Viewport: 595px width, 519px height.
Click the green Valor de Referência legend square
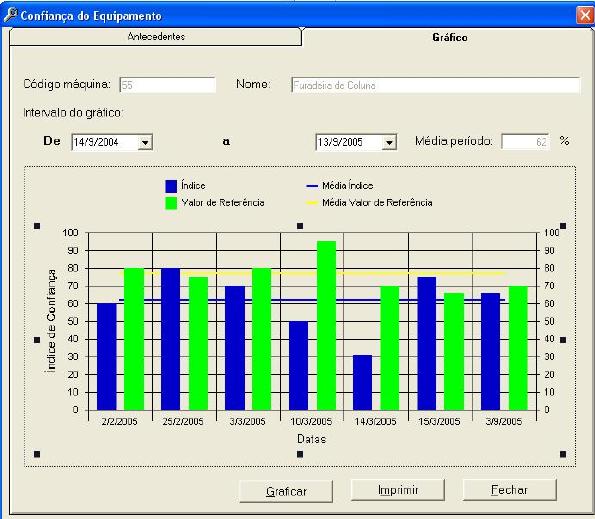tap(171, 203)
